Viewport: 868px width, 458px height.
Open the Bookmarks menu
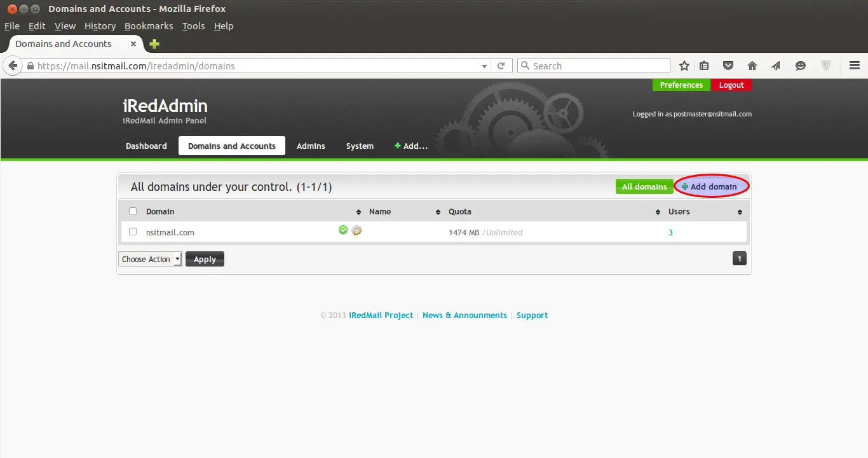149,26
